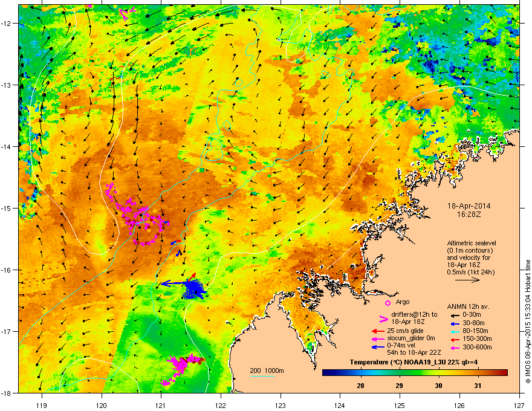Click the cyan 200 1000m isobath line sample
Viewport: 532px width, 411px height.
point(262,377)
